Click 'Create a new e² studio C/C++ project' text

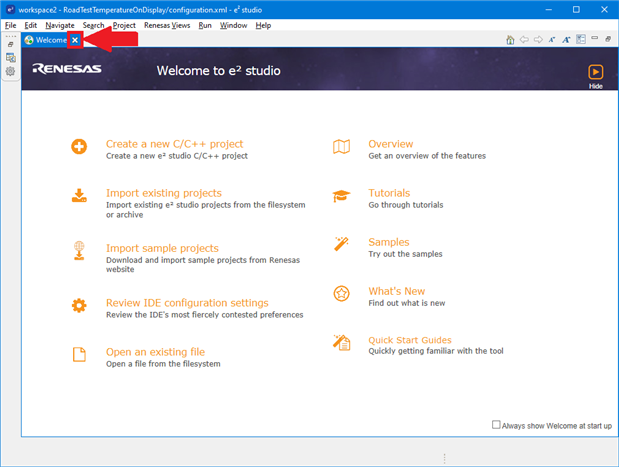(177, 156)
